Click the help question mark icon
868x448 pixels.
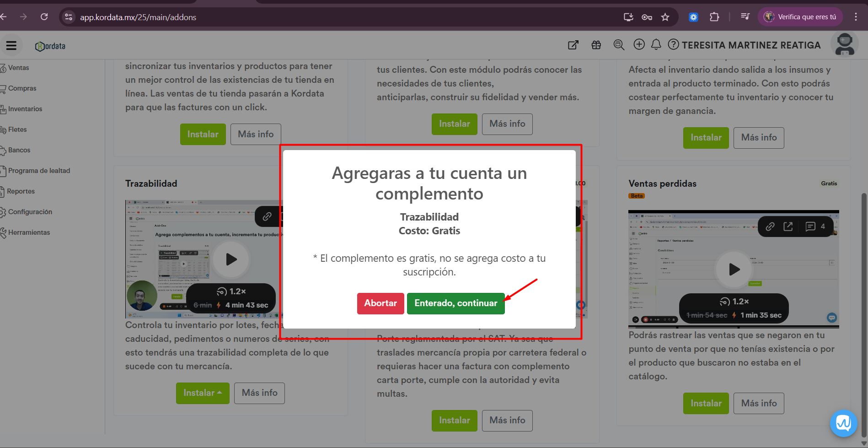tap(673, 44)
